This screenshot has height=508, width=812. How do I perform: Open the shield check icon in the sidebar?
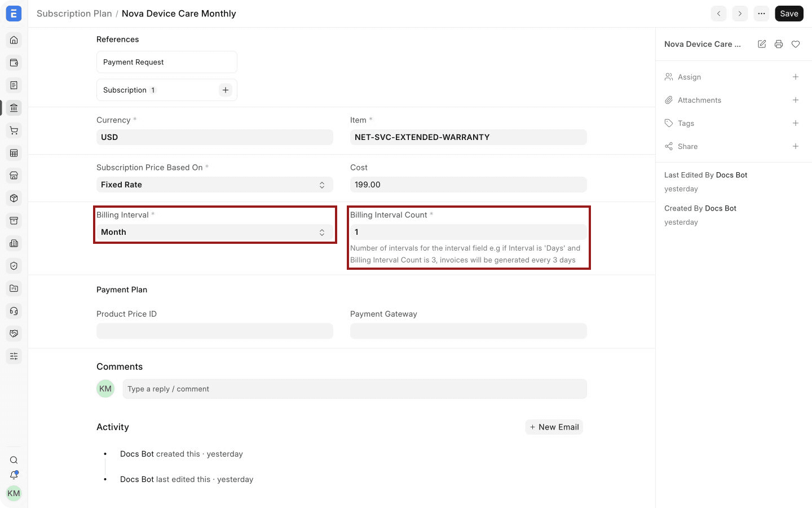click(x=14, y=266)
